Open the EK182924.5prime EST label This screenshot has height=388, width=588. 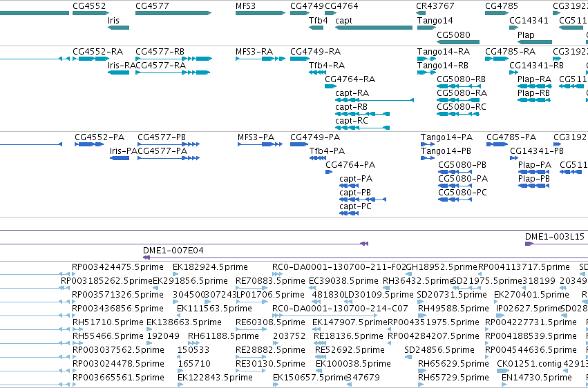click(210, 267)
